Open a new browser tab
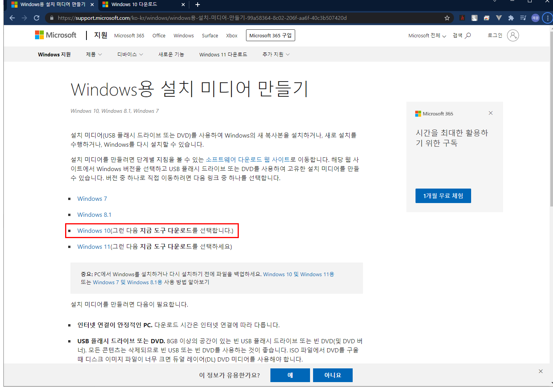Image resolution: width=553 pixels, height=392 pixels. (x=198, y=5)
